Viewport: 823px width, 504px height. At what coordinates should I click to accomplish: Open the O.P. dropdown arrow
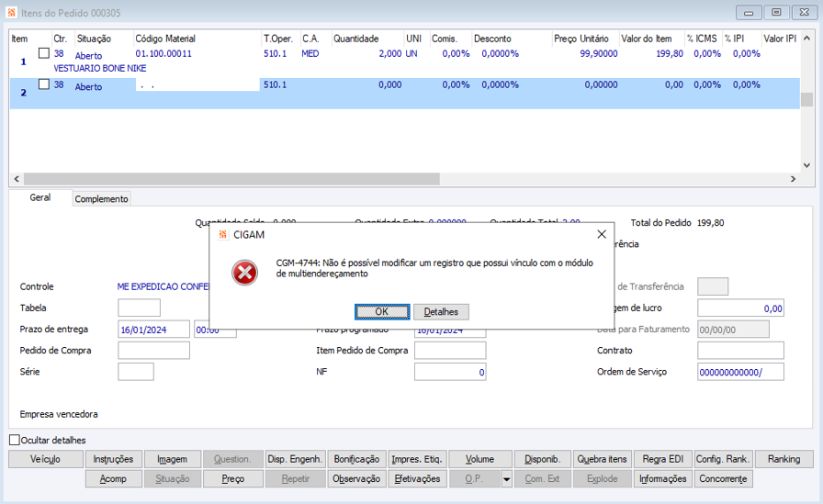[x=506, y=479]
